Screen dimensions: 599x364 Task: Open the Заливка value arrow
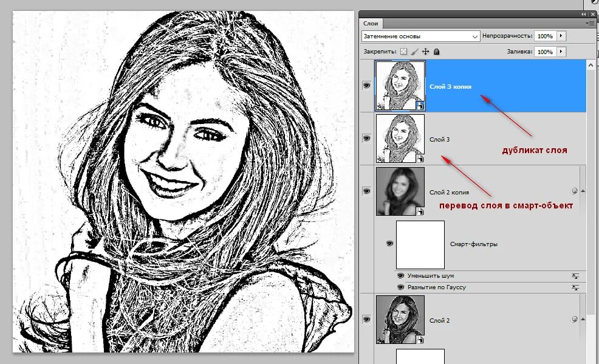pos(561,51)
